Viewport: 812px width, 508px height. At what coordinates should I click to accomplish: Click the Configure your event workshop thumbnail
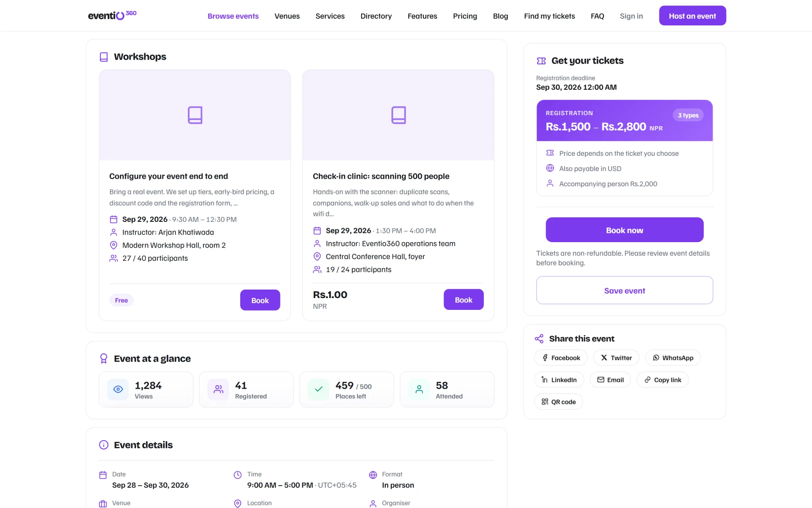click(195, 115)
